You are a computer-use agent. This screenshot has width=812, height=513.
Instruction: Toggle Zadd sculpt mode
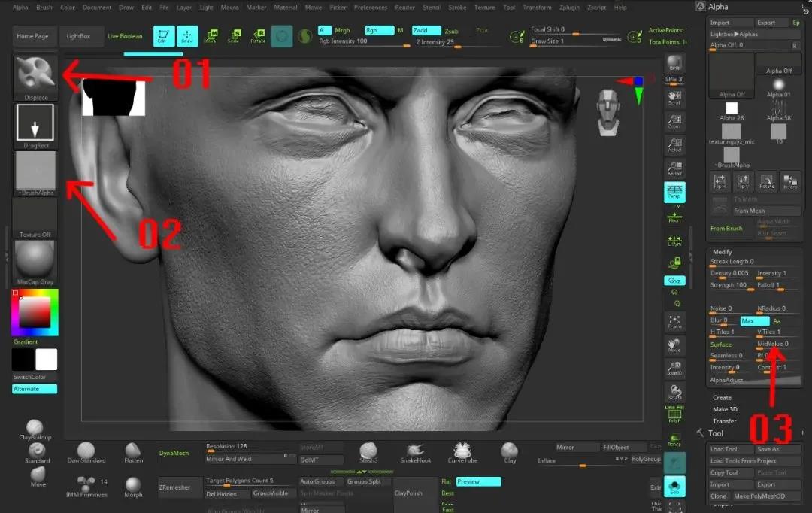click(x=426, y=31)
